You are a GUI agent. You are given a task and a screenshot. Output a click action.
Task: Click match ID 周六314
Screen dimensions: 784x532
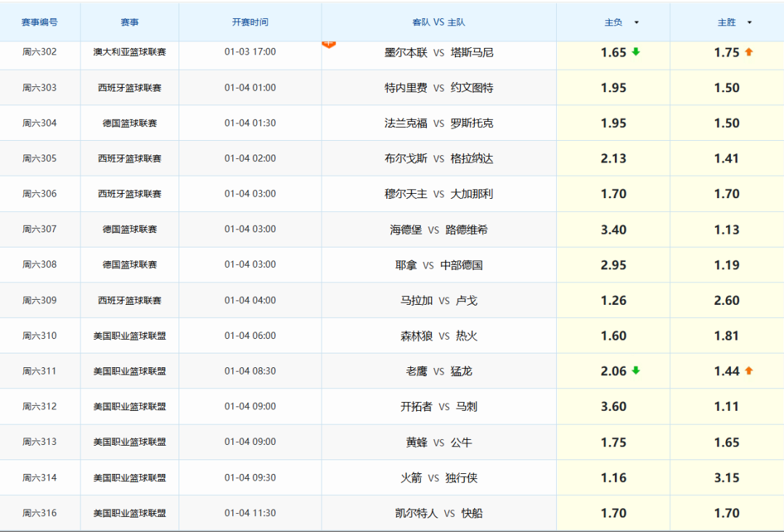coord(39,478)
